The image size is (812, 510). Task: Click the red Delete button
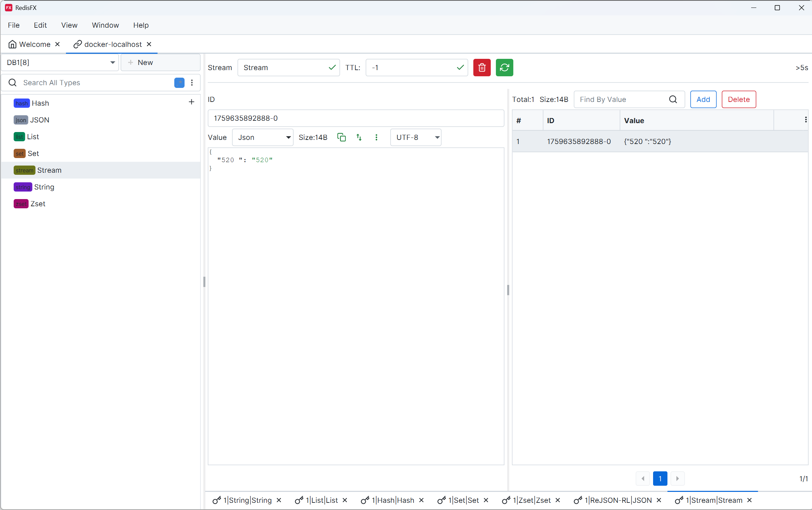coord(739,99)
